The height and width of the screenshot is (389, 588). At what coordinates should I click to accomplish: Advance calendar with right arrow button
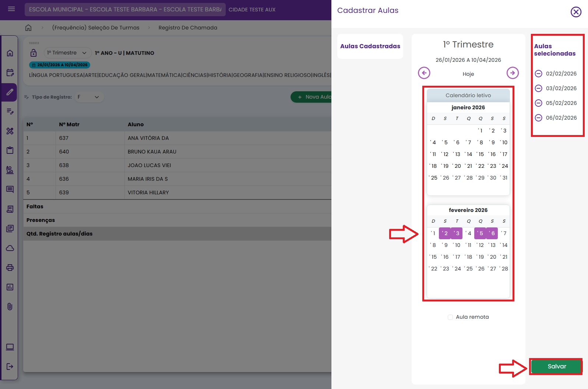coord(513,73)
